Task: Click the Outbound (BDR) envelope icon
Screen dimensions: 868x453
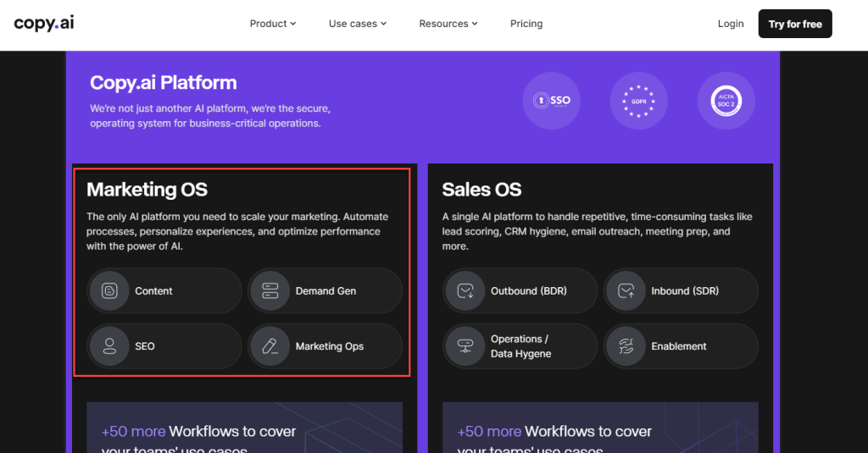Action: (x=465, y=291)
